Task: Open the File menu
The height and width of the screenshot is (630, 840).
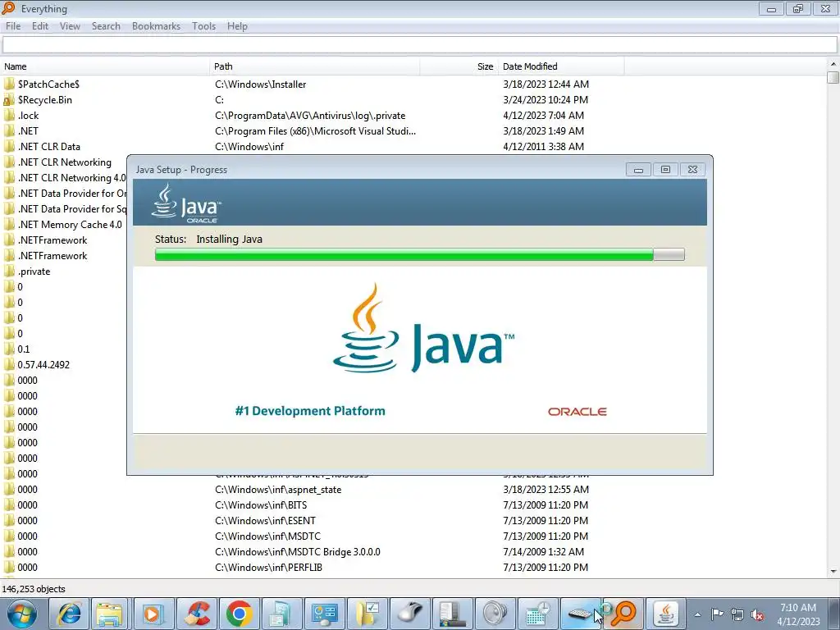Action: pyautogui.click(x=13, y=26)
